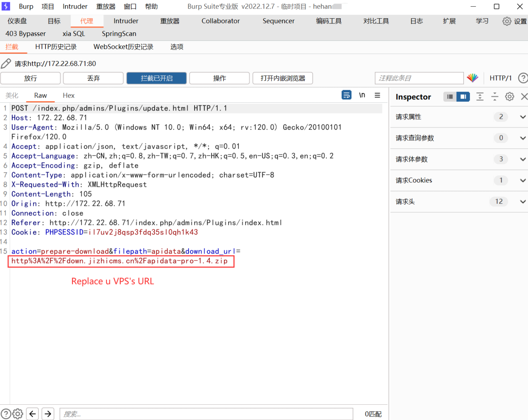Image resolution: width=528 pixels, height=420 pixels.
Task: Click the Burp Suite logo icon
Action: pos(6,6)
